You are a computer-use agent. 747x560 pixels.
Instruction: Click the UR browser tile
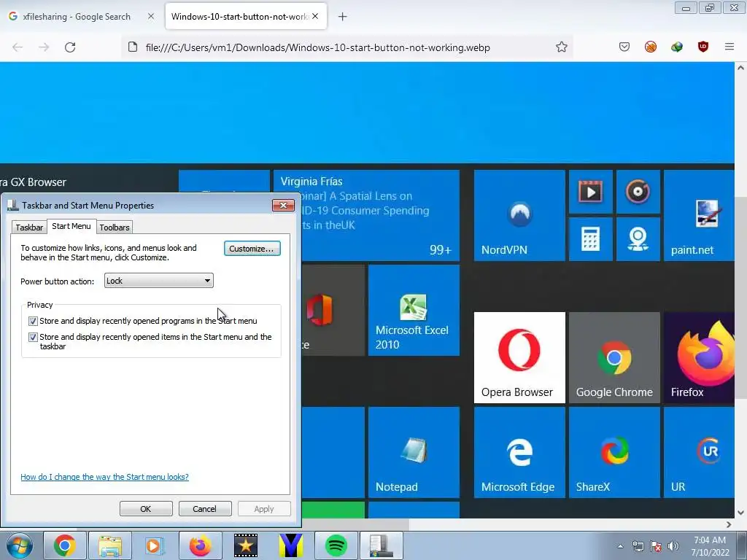click(699, 452)
